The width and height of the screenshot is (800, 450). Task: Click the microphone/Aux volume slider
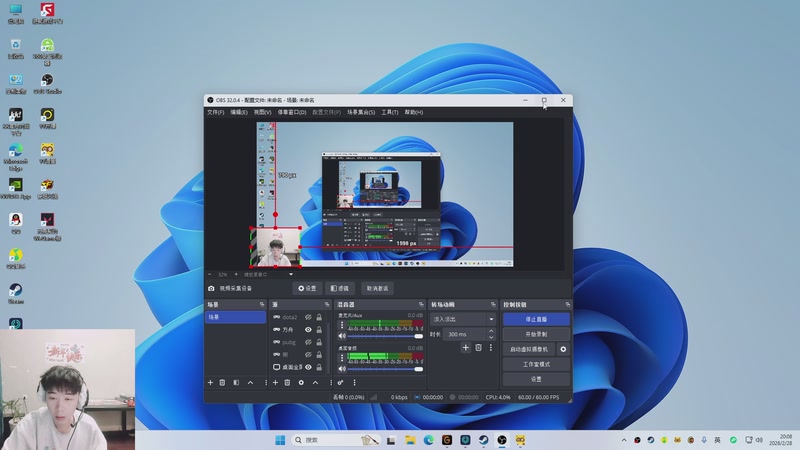tap(385, 336)
